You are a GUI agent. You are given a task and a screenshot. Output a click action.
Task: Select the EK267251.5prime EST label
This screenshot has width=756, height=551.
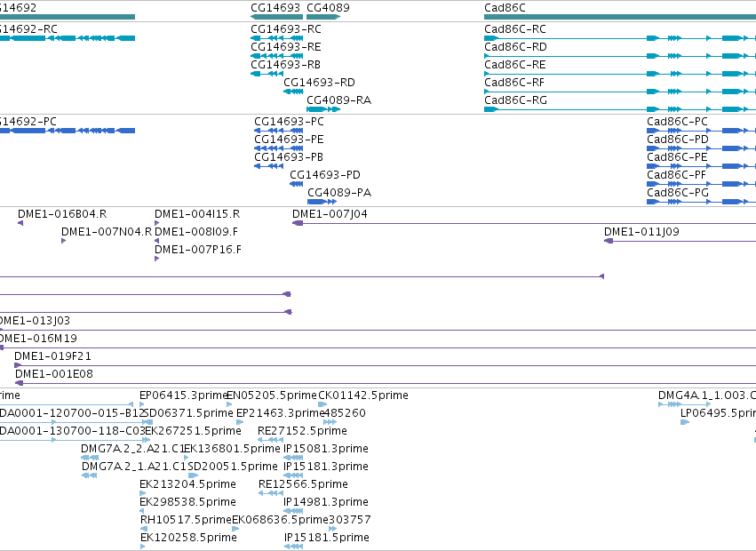[x=193, y=431]
